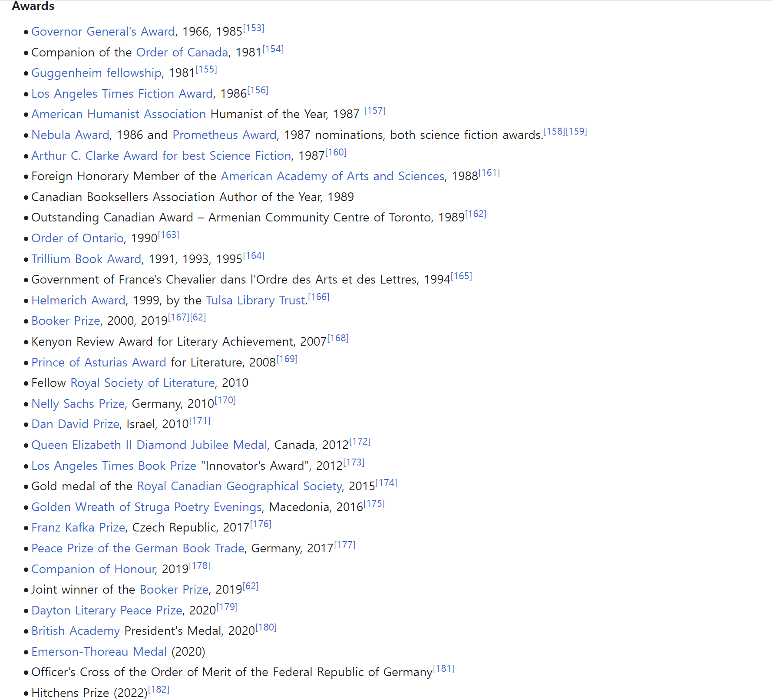Follow the Companion of Honour link
The height and width of the screenshot is (700, 773).
[93, 569]
